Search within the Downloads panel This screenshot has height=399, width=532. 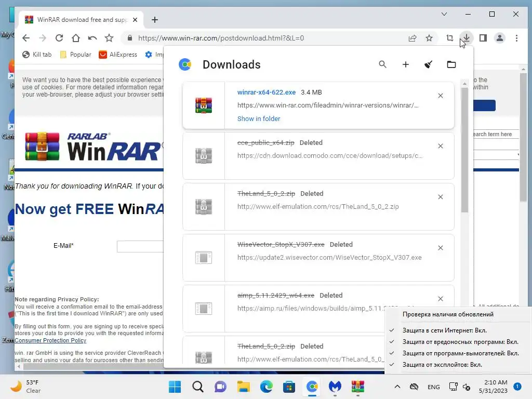click(x=383, y=64)
